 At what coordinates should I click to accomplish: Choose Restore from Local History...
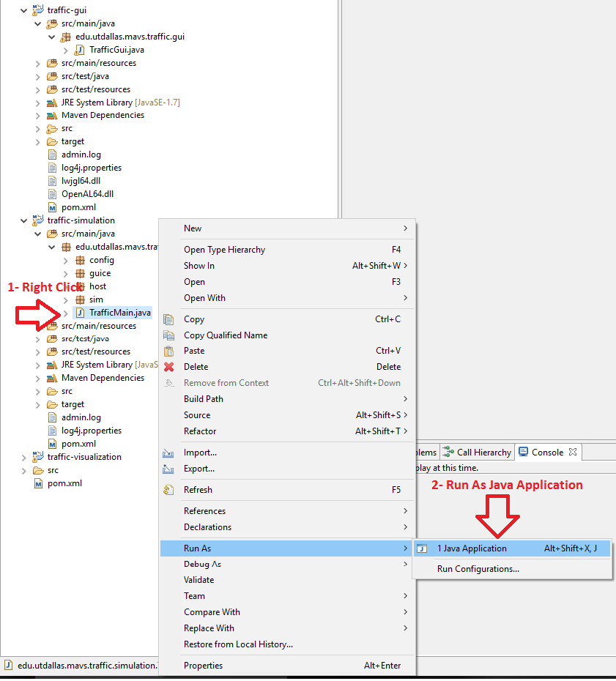(288, 644)
